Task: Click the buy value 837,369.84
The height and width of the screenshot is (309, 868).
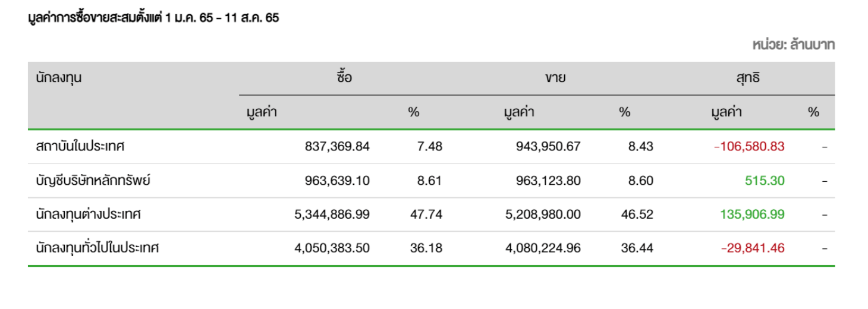Action: 336,146
